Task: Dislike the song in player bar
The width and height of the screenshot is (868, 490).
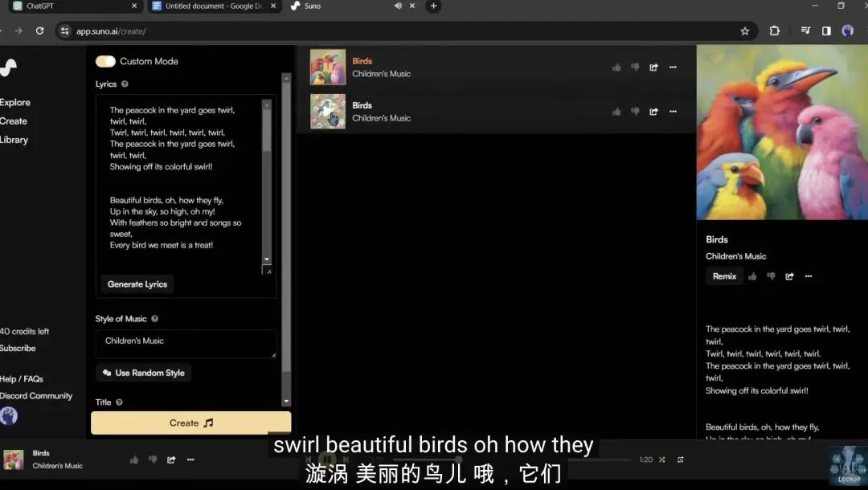Action: pos(153,459)
